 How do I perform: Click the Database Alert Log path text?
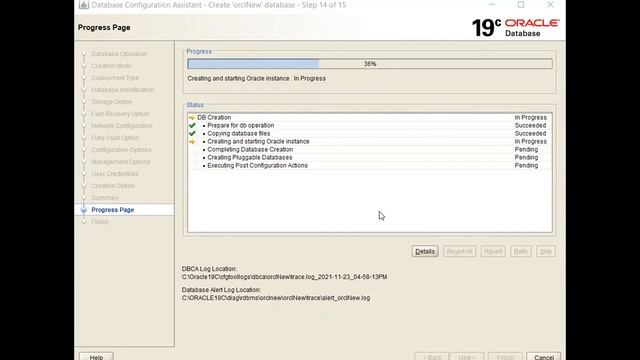tap(276, 298)
